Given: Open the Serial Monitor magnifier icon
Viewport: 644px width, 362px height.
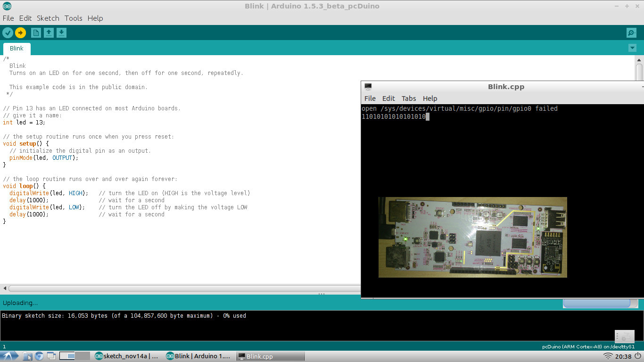Looking at the screenshot, I should [631, 33].
